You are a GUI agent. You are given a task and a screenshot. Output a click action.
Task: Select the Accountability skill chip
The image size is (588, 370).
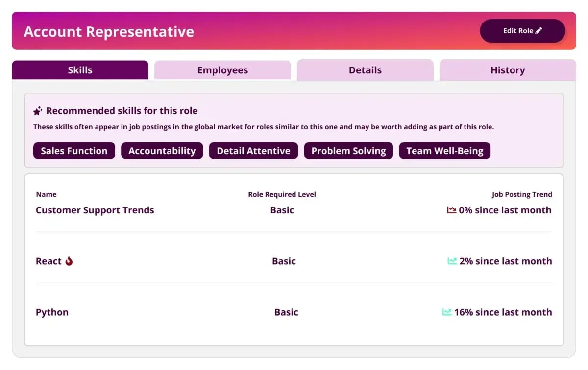[162, 151]
